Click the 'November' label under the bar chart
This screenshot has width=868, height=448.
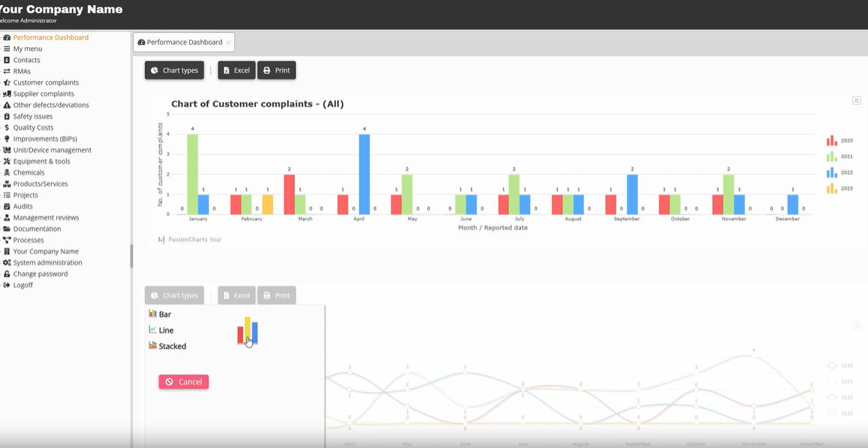point(734,219)
